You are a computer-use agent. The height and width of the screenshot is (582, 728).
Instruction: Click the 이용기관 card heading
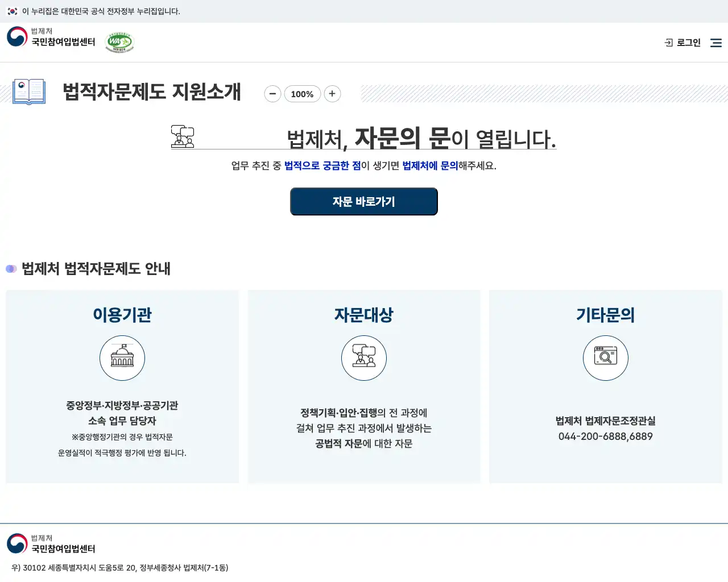122,315
